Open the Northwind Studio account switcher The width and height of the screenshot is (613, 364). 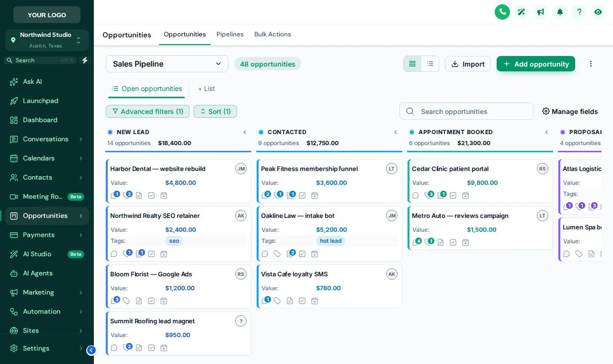(x=47, y=40)
